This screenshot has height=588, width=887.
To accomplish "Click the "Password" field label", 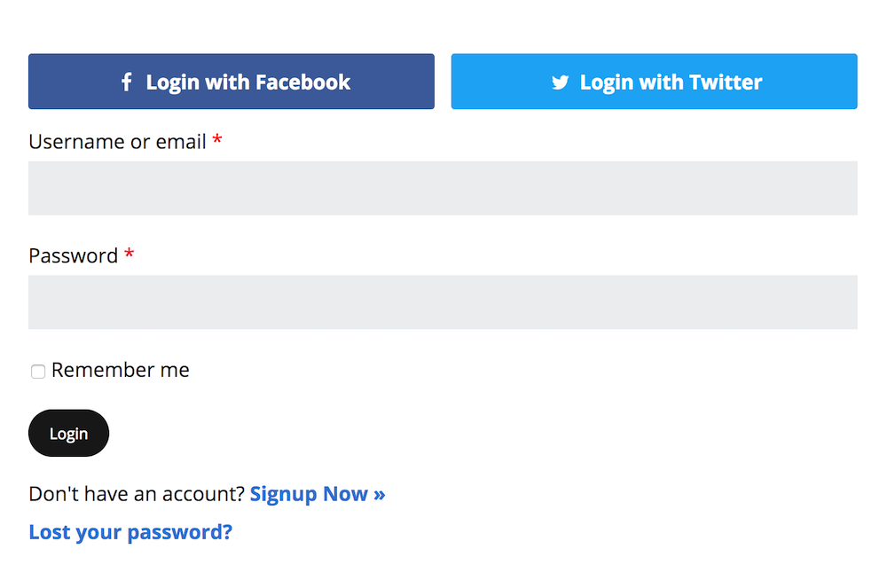I will point(74,256).
